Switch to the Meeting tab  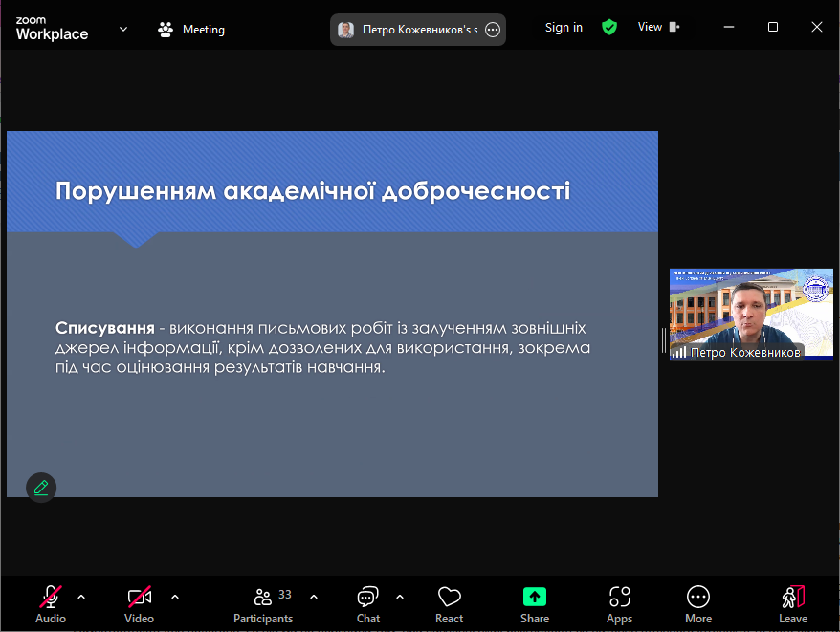click(x=191, y=29)
